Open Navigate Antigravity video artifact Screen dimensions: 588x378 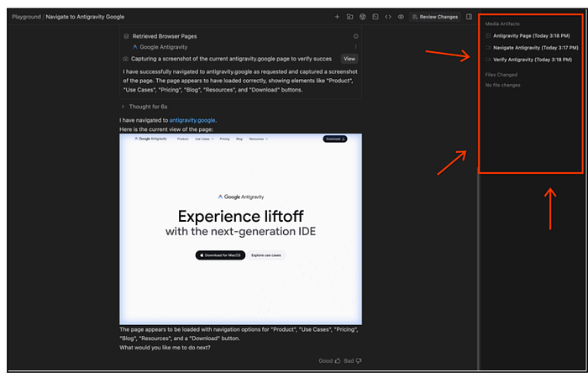(x=532, y=48)
